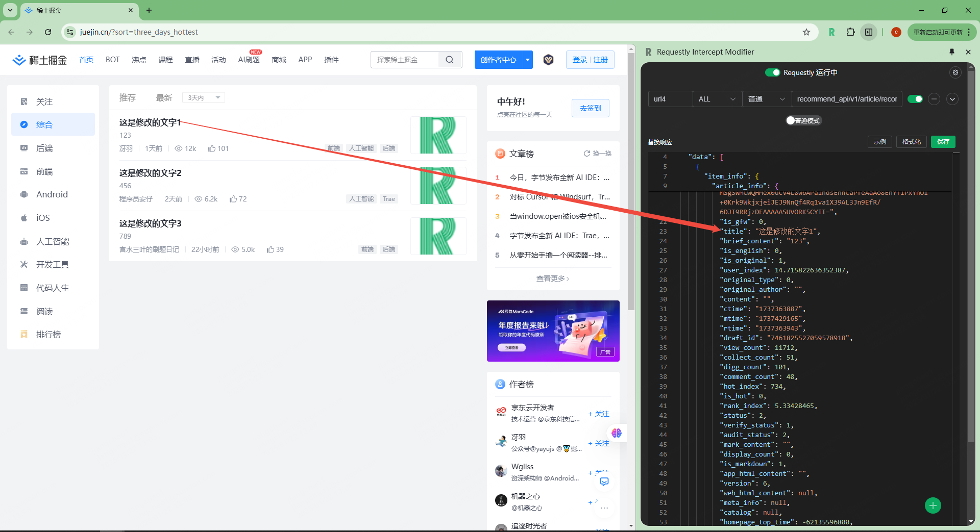Pin the Requestly Intercept Modifier panel
The image size is (980, 532).
pos(951,52)
